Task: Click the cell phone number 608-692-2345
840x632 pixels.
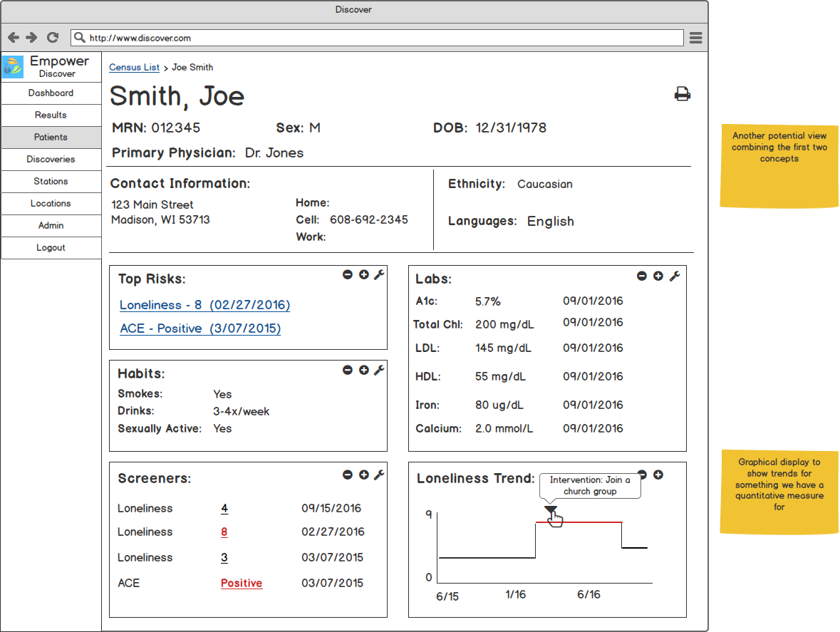Action: point(368,219)
